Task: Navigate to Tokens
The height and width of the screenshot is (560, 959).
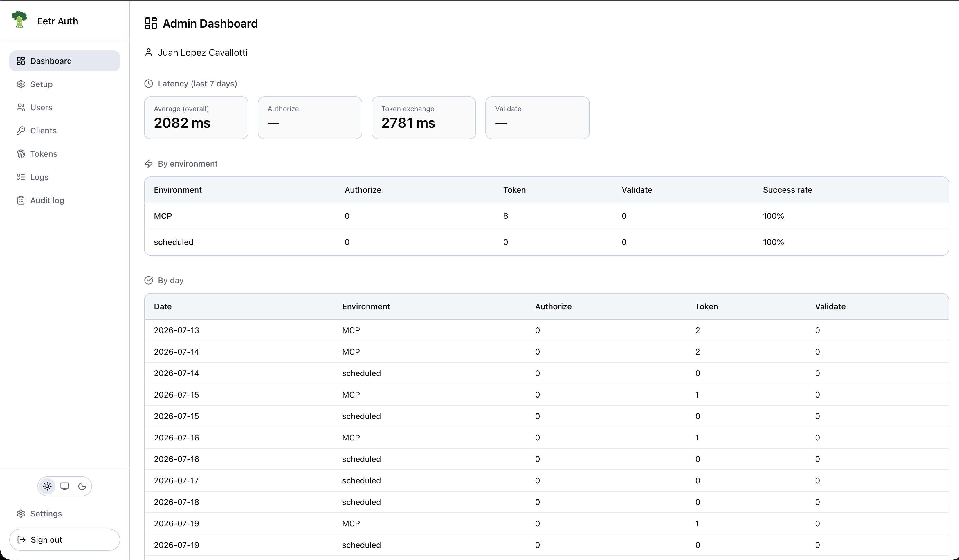Action: click(x=65, y=154)
